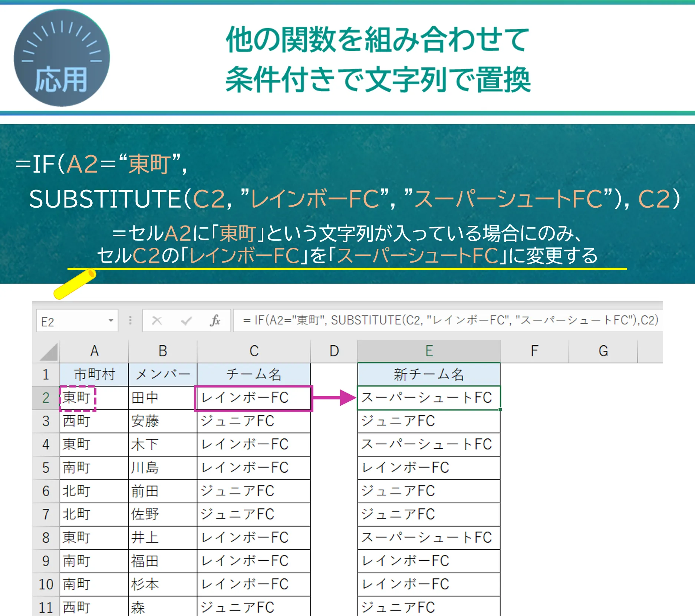Viewport: 695px width, 616px height.
Task: Click cell E5 レインボーFC
Action: coord(429,468)
